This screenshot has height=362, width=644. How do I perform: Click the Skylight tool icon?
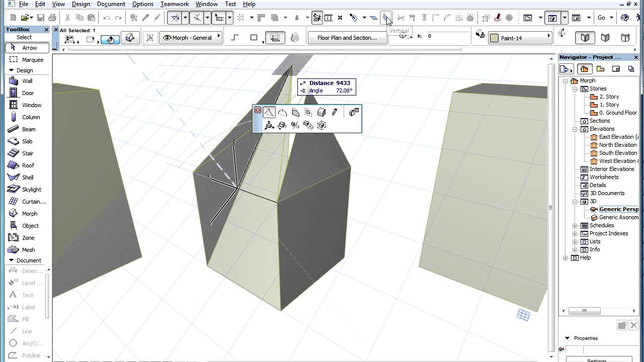[x=31, y=190]
